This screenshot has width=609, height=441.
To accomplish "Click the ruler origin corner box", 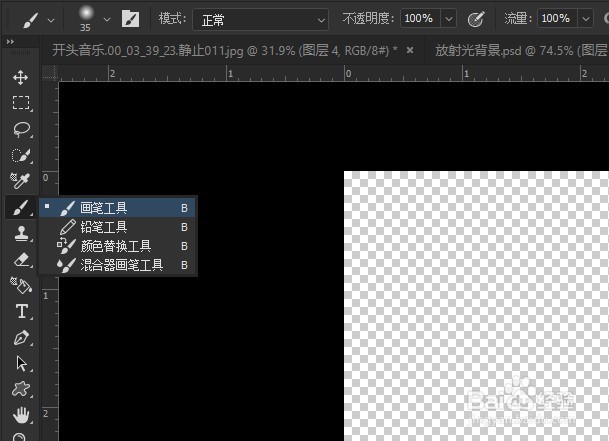I will pyautogui.click(x=50, y=73).
